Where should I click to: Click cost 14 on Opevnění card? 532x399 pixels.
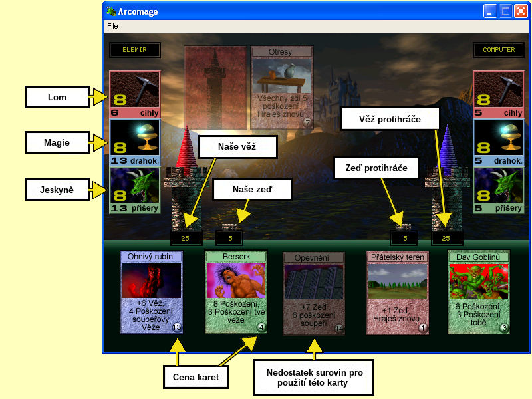339,329
